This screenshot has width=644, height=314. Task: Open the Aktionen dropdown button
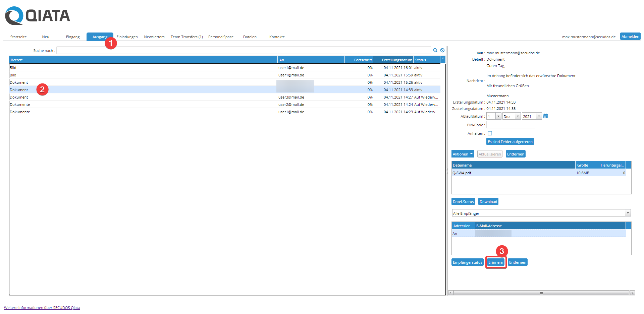pyautogui.click(x=463, y=154)
